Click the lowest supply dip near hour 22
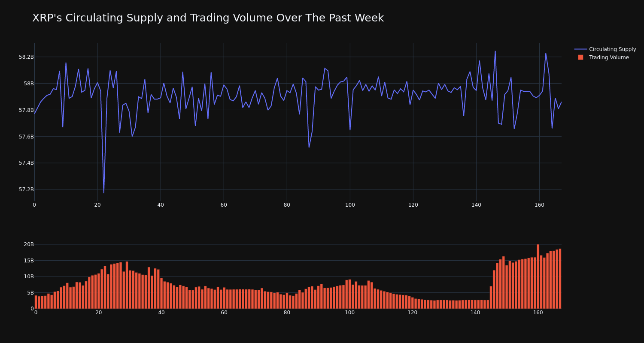This screenshot has width=644, height=343. [x=103, y=193]
